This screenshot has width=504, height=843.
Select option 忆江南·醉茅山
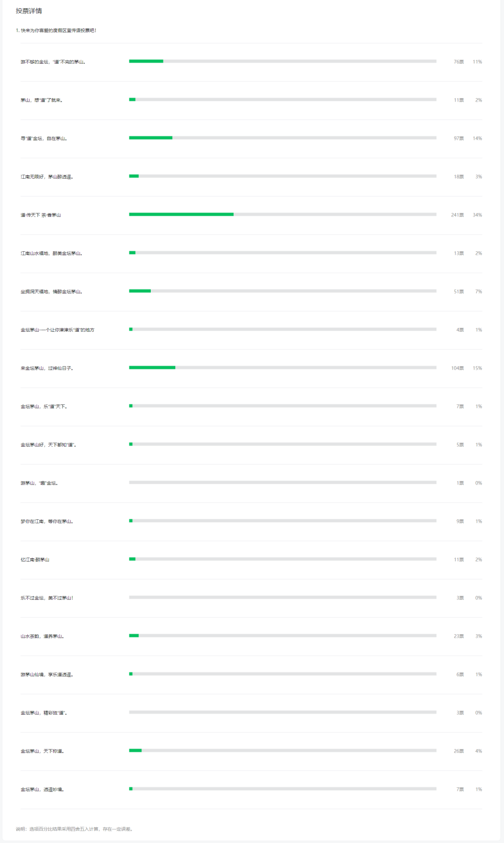tap(35, 559)
